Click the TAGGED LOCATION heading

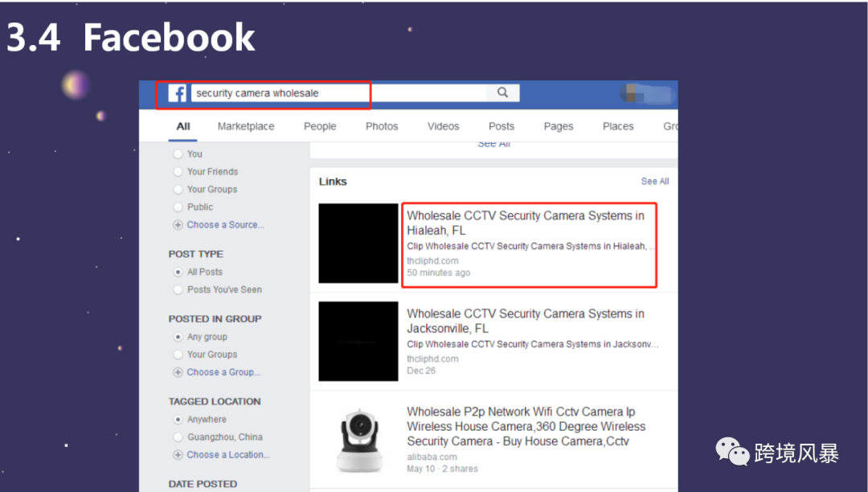tap(215, 402)
